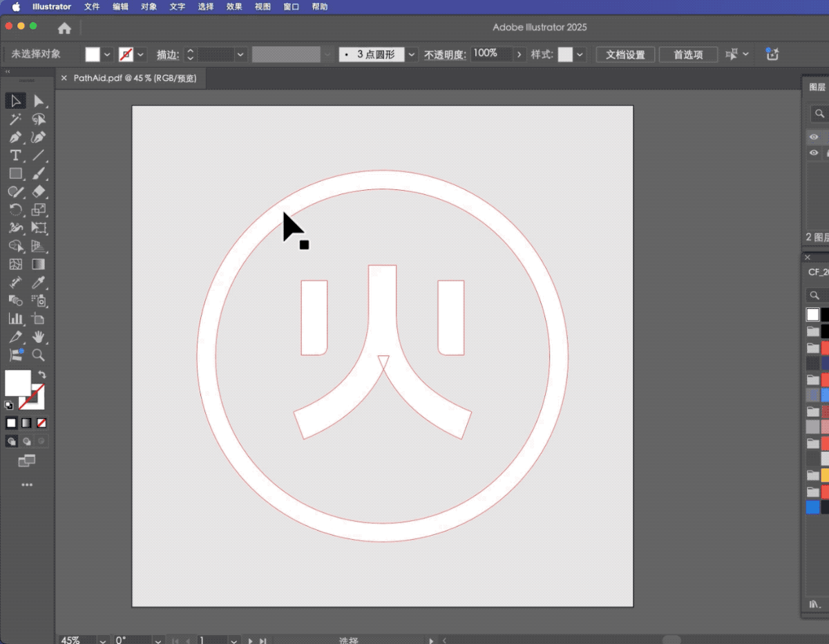Select the Lasso tool

coord(39,120)
